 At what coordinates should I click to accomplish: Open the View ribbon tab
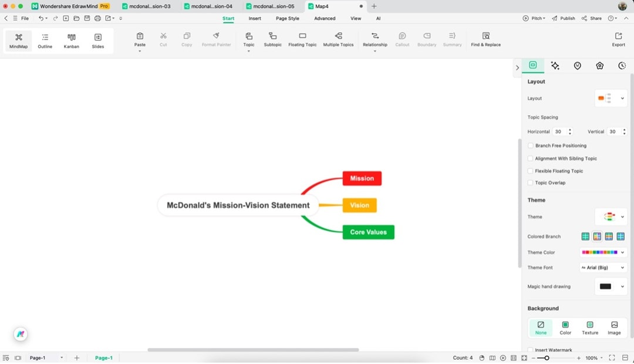[356, 18]
